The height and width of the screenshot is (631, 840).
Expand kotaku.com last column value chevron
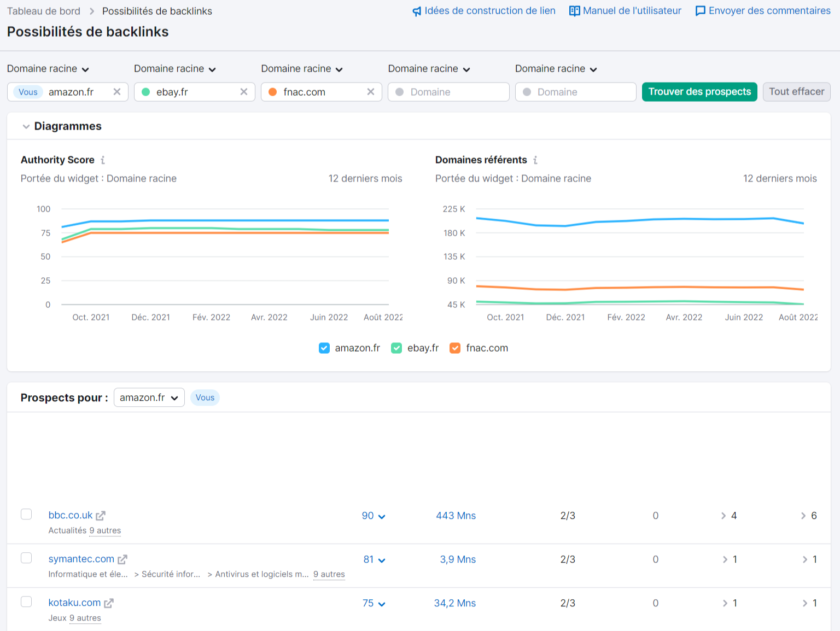point(805,603)
